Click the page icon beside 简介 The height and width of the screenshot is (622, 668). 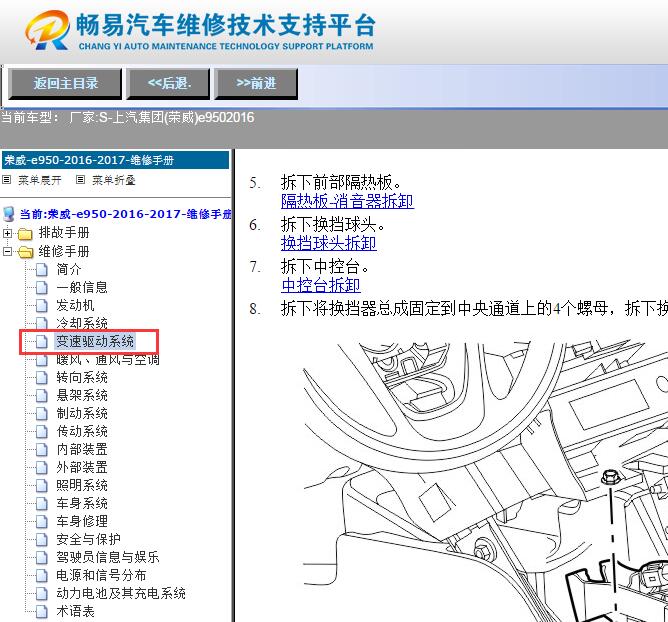[x=41, y=270]
